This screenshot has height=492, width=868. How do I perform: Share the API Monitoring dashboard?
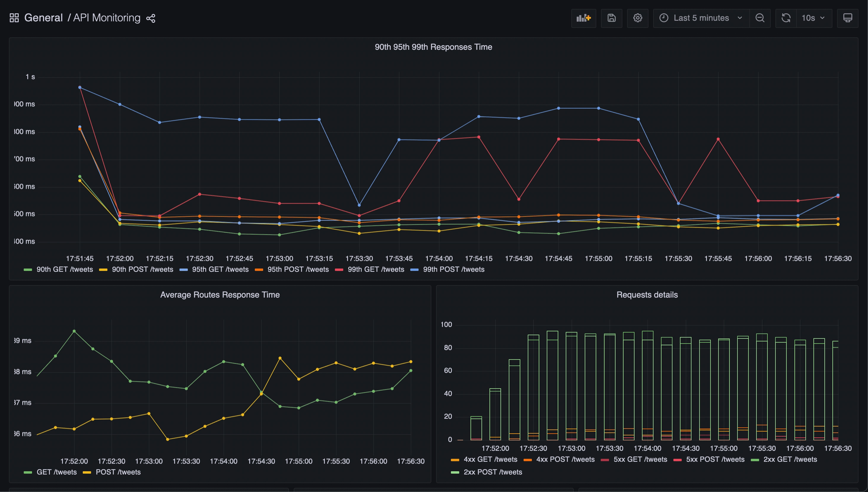pos(150,18)
